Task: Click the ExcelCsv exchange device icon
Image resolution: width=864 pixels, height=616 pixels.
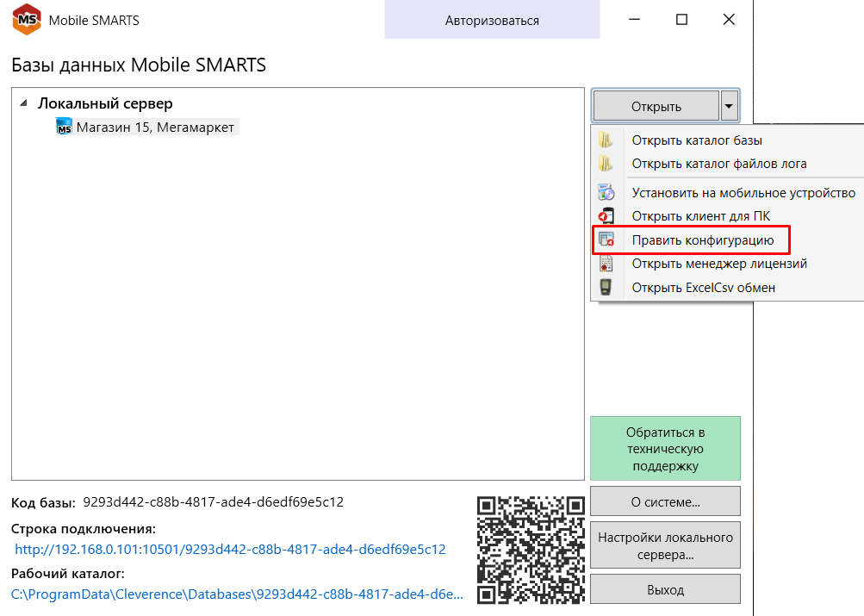Action: [606, 288]
